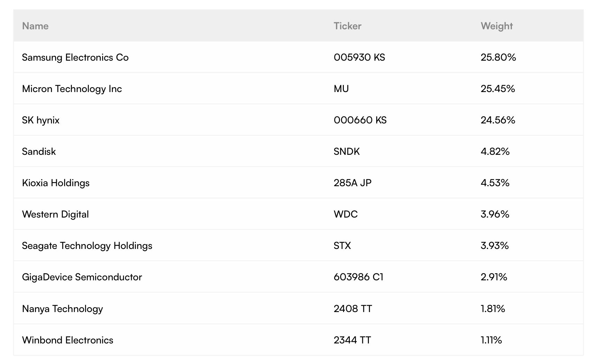Click the 25.80% weight value
The height and width of the screenshot is (364, 597).
498,58
